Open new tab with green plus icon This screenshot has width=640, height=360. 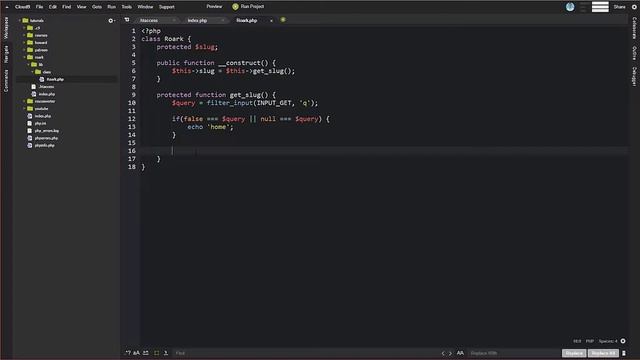coord(283,20)
